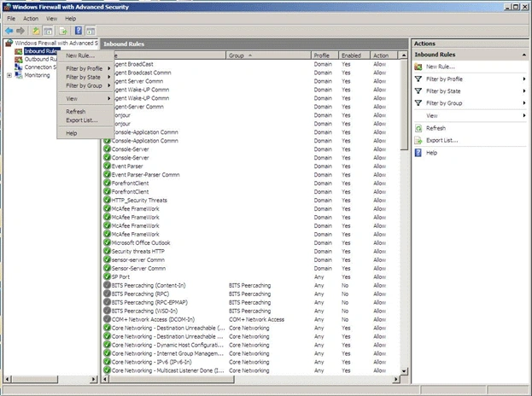This screenshot has width=532, height=396.
Task: Click the Connection Security tree icon
Action: 18,67
